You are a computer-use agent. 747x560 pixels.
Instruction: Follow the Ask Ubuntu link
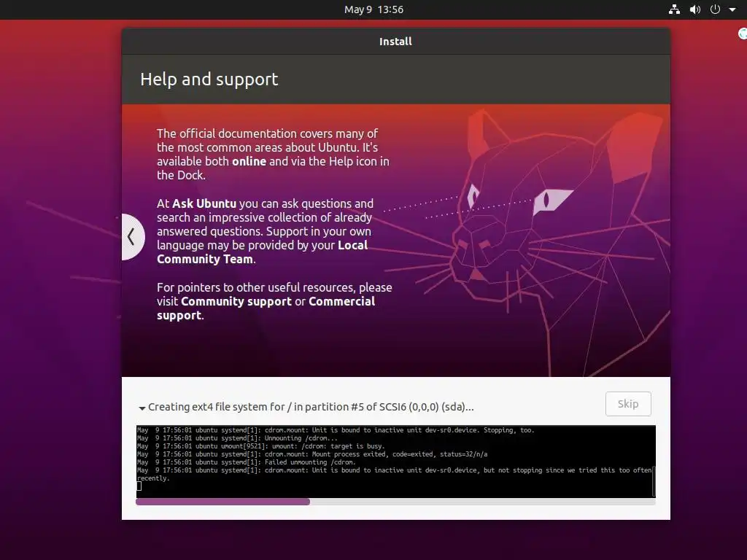coord(204,204)
